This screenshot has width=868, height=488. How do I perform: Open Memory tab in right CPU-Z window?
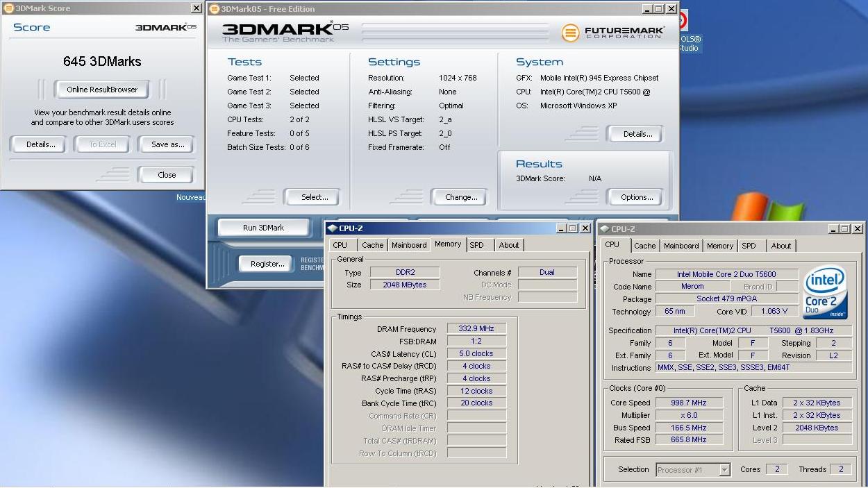[720, 246]
